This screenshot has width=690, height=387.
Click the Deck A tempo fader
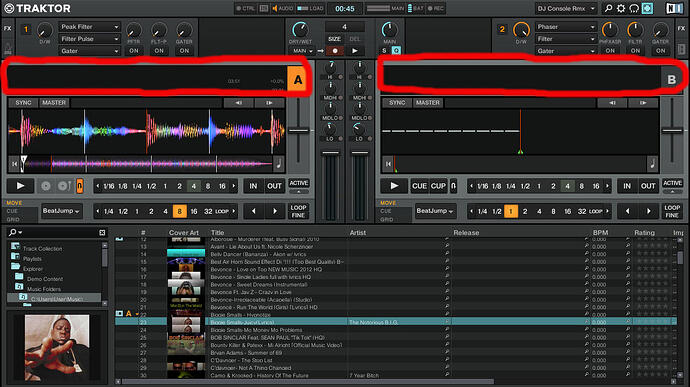(299, 130)
